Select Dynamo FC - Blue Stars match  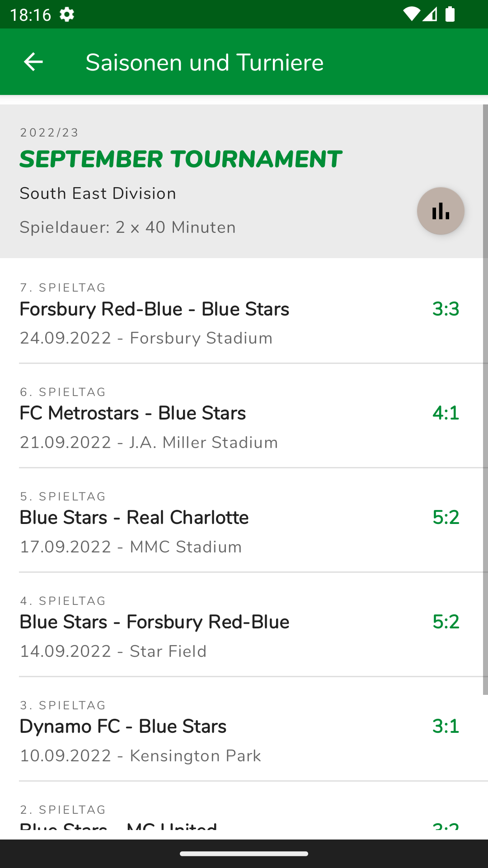pyautogui.click(x=123, y=726)
